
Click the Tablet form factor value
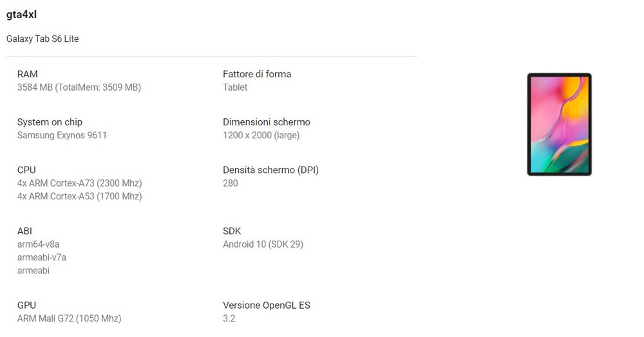click(235, 87)
